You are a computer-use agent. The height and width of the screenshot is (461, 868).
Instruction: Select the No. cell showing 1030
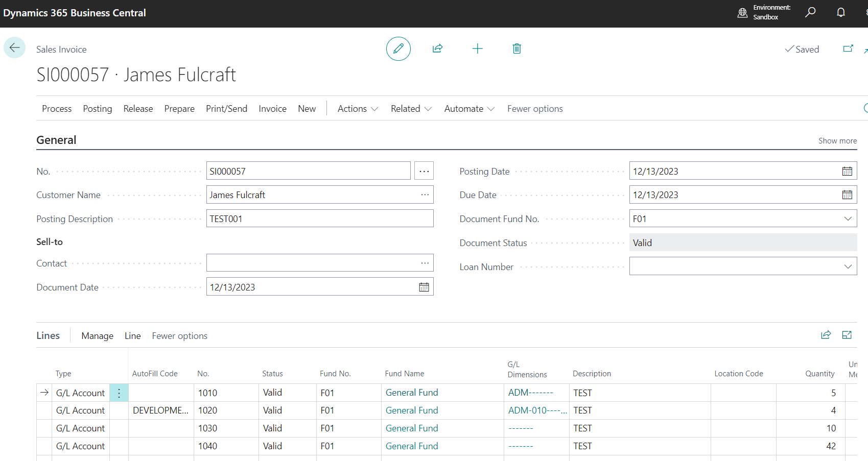[x=226, y=428]
